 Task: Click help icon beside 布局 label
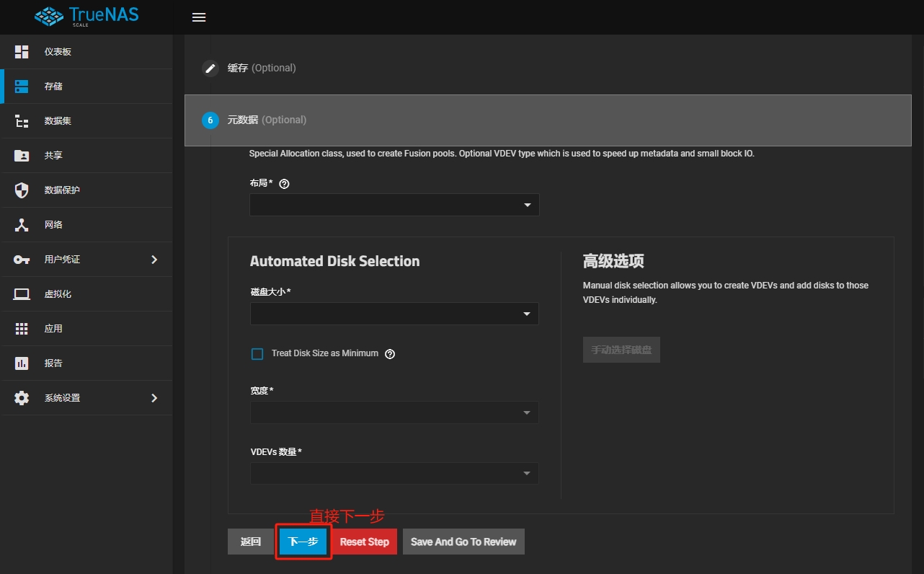[x=284, y=184]
